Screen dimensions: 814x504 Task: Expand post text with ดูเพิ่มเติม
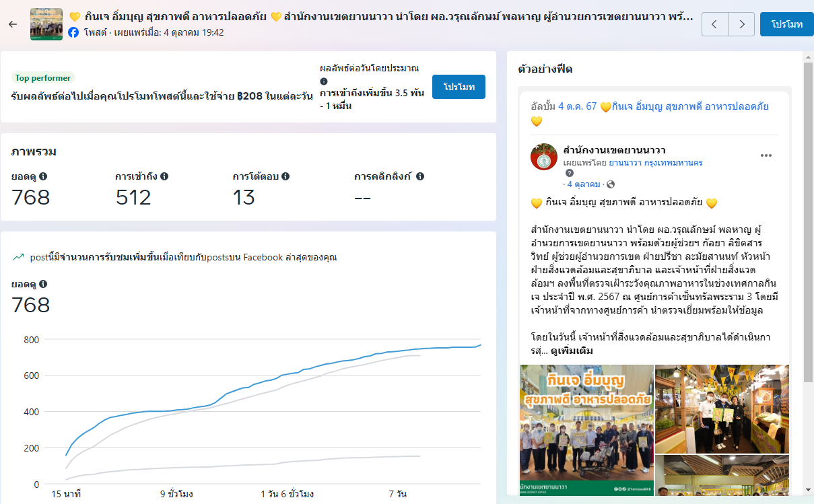[x=571, y=351]
